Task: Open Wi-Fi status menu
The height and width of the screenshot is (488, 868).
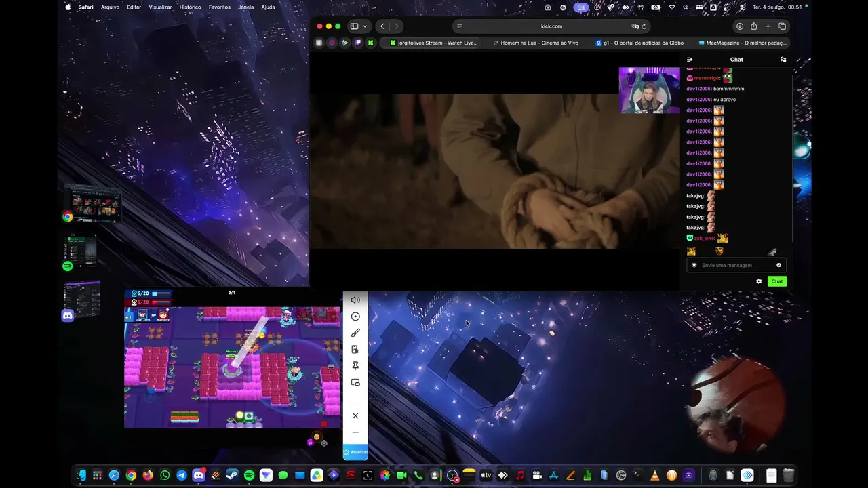Action: (x=672, y=7)
